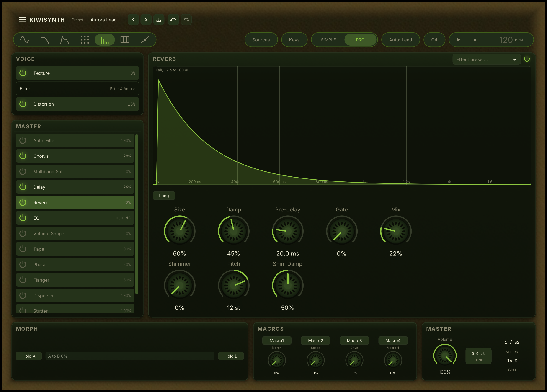Open the C4 note selector
The height and width of the screenshot is (392, 547).
point(434,40)
